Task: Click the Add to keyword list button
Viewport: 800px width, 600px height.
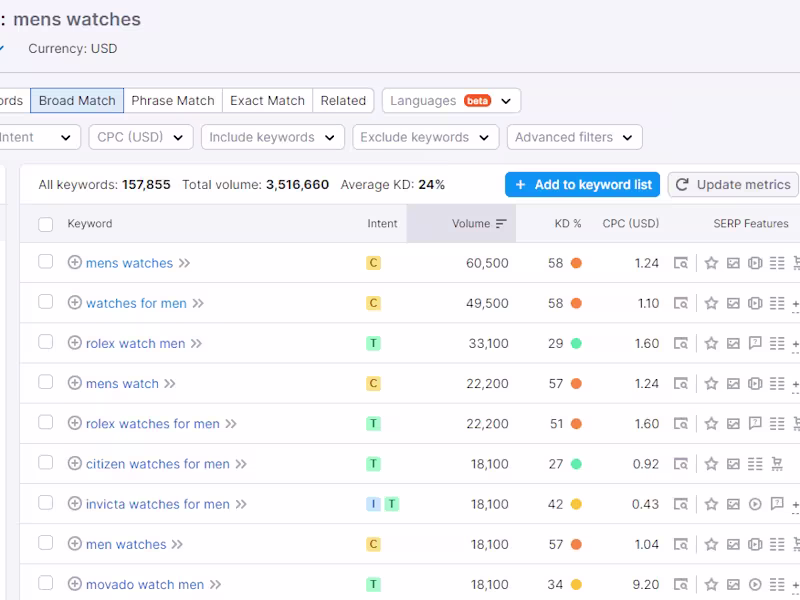Action: coord(583,184)
